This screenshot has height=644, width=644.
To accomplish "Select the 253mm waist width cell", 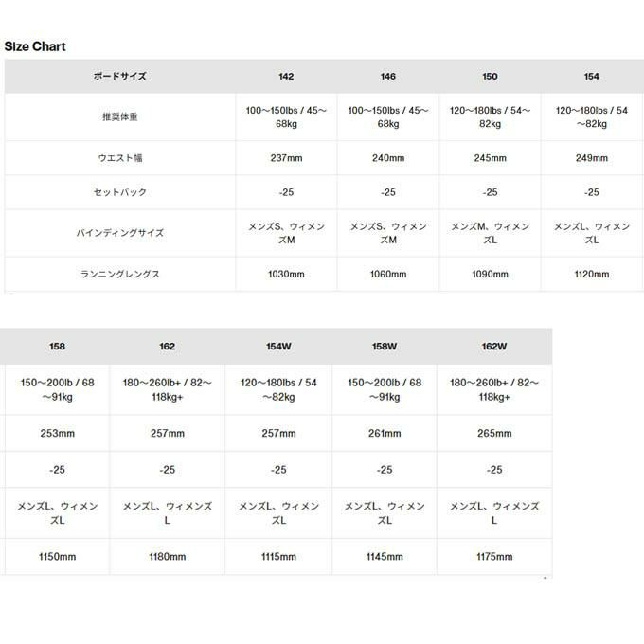I will pyautogui.click(x=57, y=434).
